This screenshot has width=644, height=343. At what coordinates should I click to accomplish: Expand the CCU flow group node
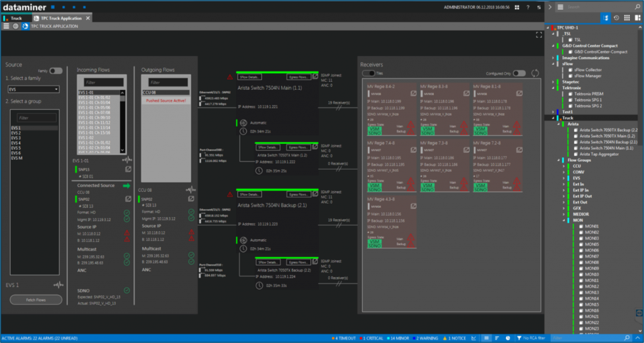coord(564,166)
